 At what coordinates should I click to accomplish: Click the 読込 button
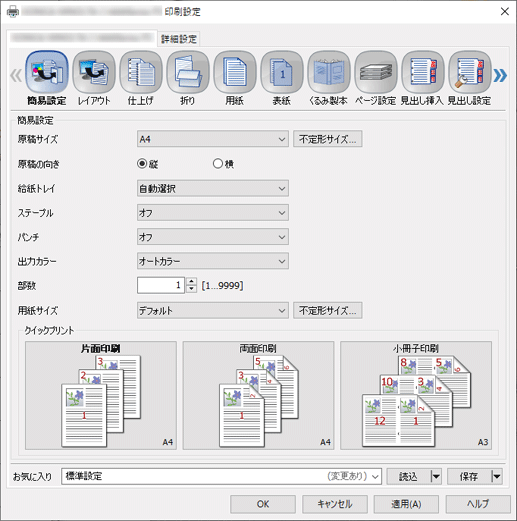coord(409,476)
